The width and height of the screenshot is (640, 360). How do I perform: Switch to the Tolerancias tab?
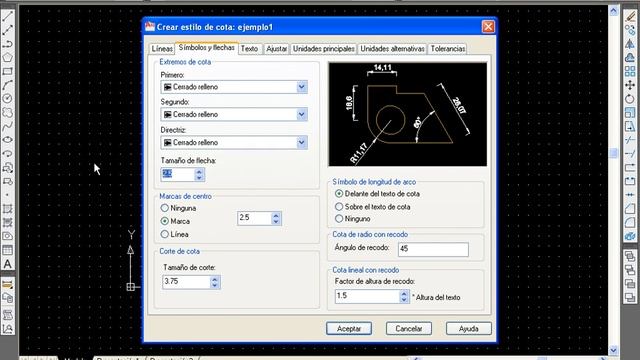[x=448, y=49]
